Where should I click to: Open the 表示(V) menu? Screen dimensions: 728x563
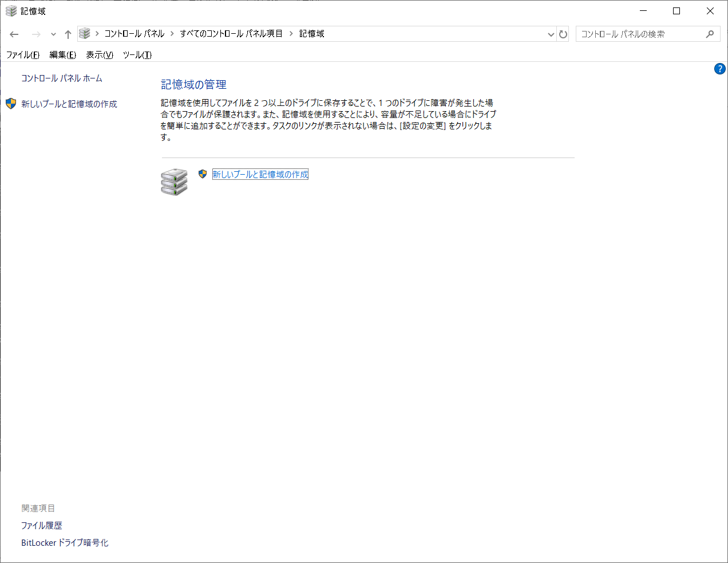click(100, 55)
